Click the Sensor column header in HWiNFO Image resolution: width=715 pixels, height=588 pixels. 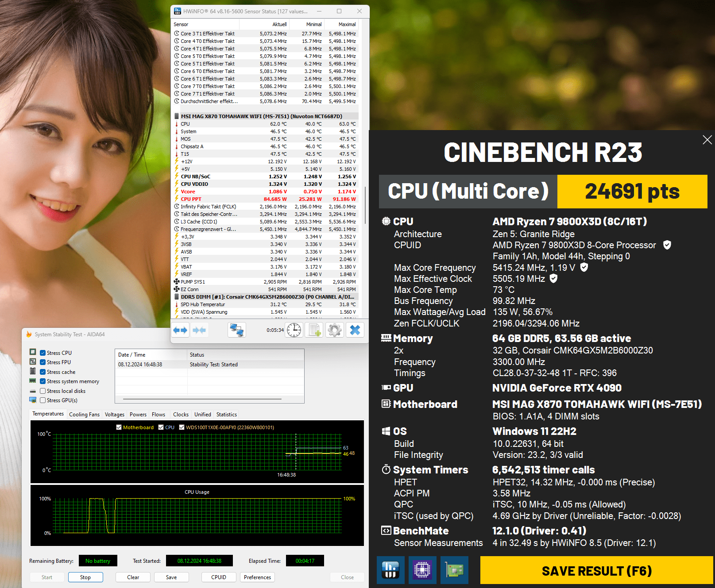pos(205,24)
